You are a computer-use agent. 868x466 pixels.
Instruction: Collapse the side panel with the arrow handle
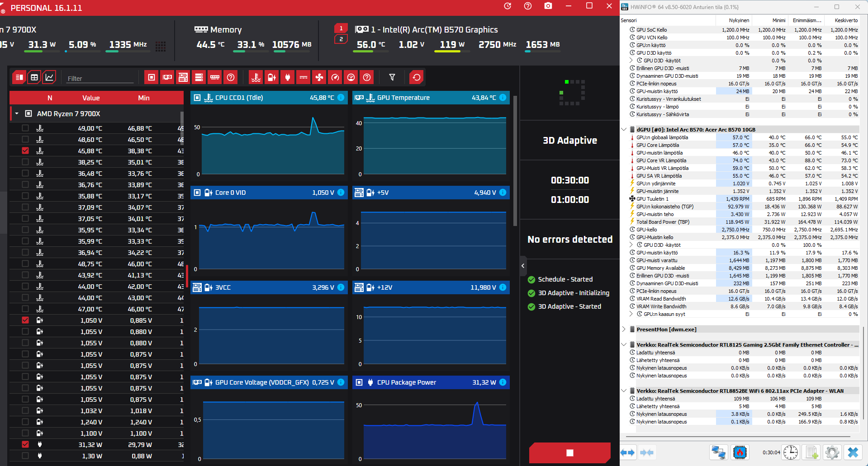tap(523, 266)
